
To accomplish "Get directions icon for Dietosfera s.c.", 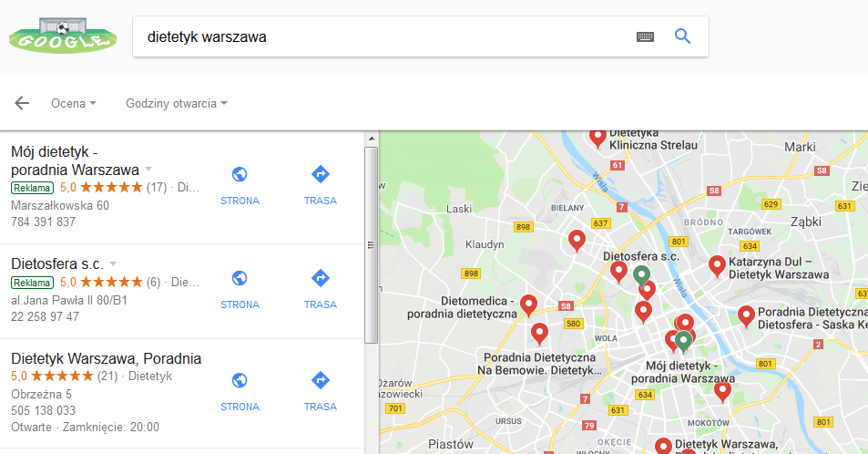I will pyautogui.click(x=321, y=278).
